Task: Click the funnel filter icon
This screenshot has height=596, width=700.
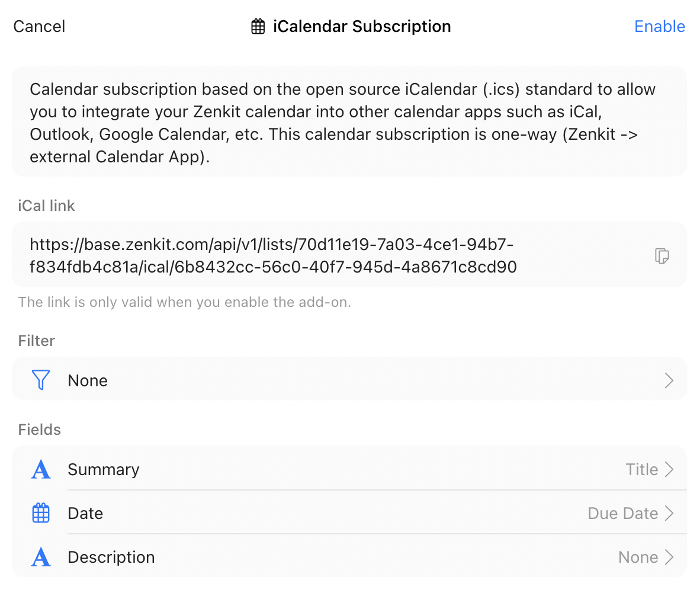Action: pyautogui.click(x=41, y=380)
